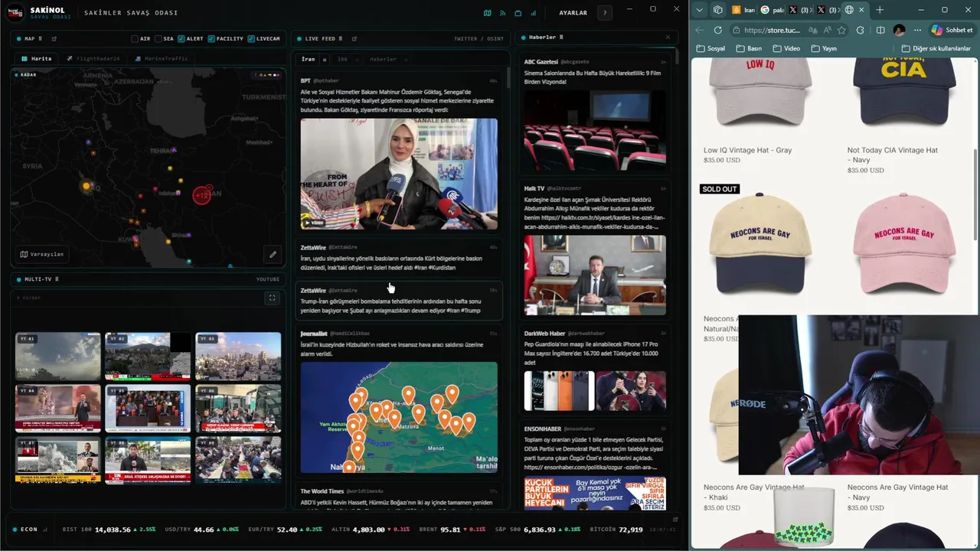Open the map view icon in the Sakinol header
Image resolution: width=980 pixels, height=551 pixels.
click(x=488, y=13)
